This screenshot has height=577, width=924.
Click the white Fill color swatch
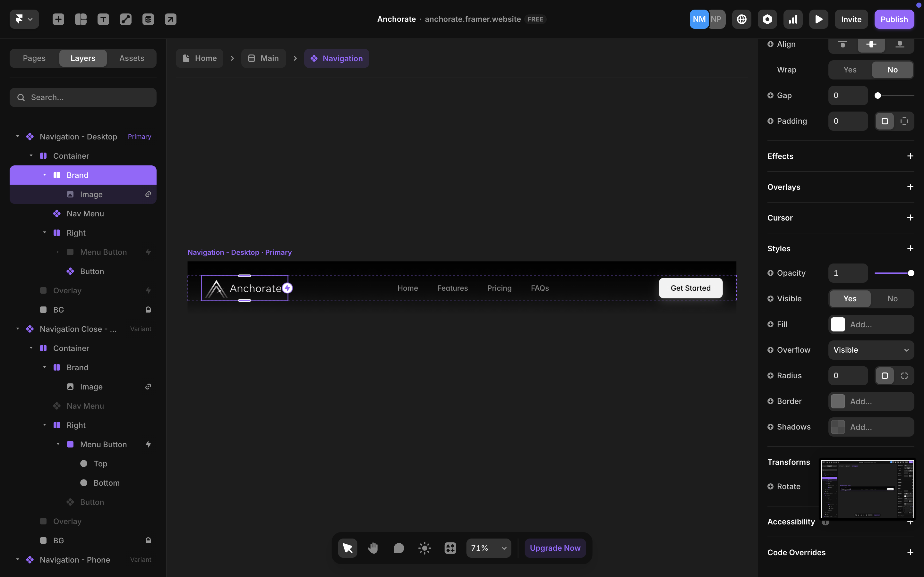click(x=838, y=324)
